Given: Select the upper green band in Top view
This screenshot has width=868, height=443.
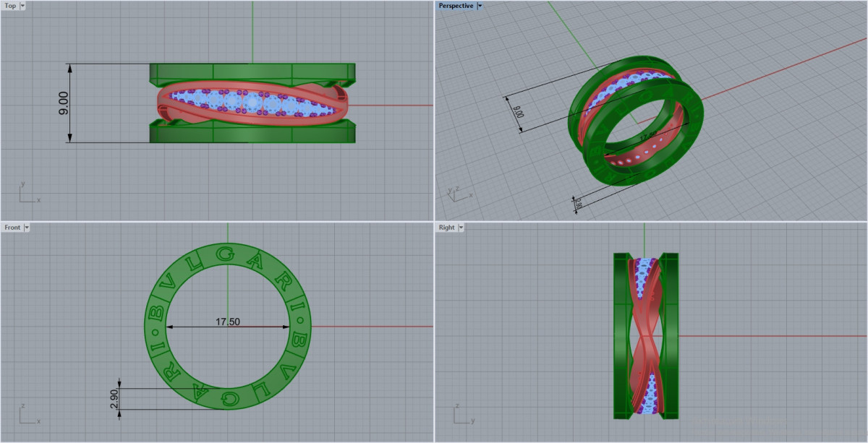Looking at the screenshot, I should click(x=252, y=72).
